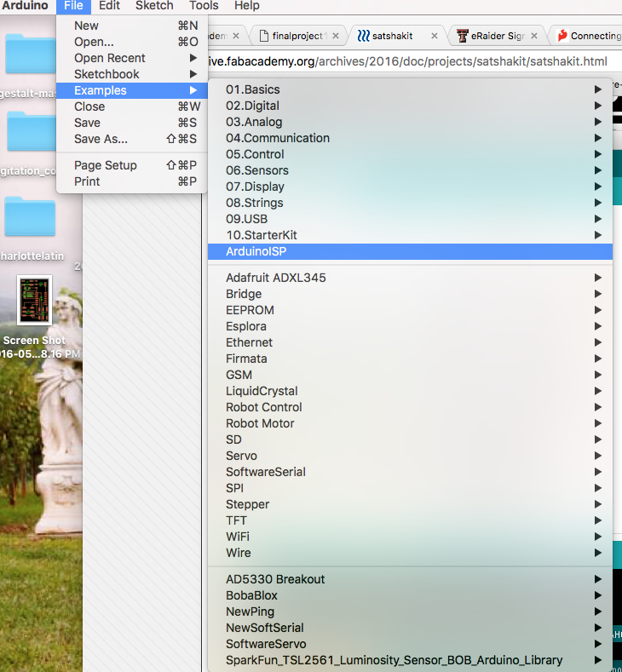Choose Save As... from the File menu
Screen dimensions: 622x672
pyautogui.click(x=131, y=140)
